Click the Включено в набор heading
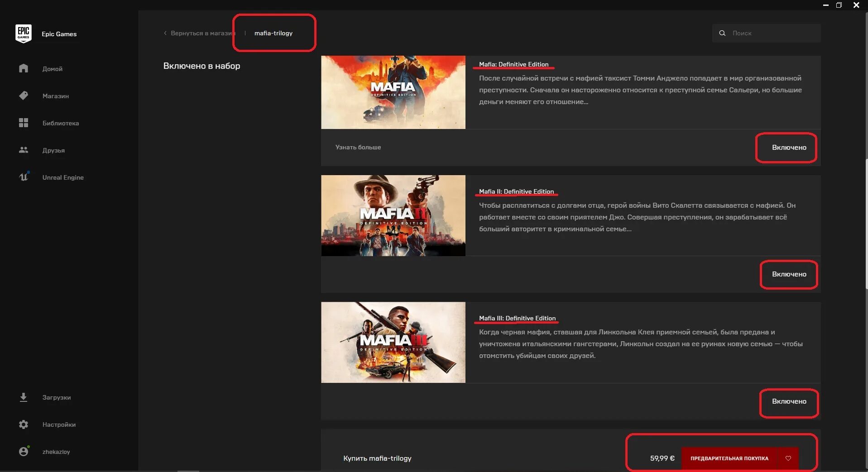 201,66
